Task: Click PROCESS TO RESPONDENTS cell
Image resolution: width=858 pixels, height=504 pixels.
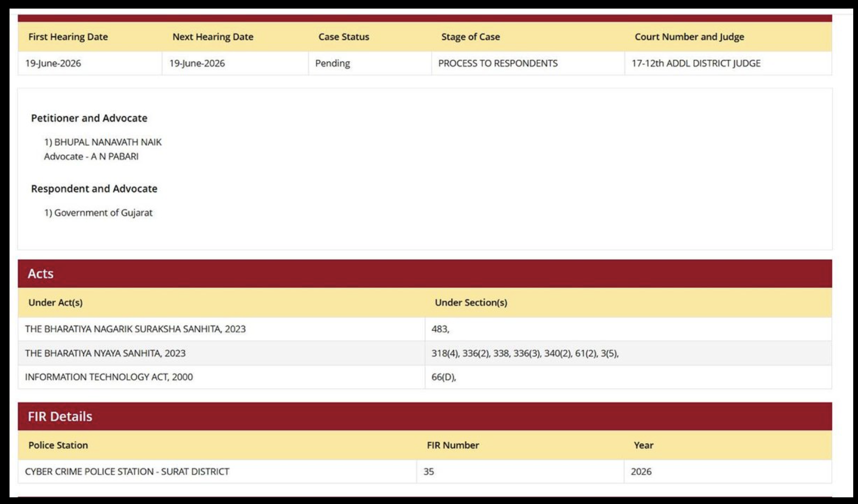Action: pyautogui.click(x=528, y=63)
